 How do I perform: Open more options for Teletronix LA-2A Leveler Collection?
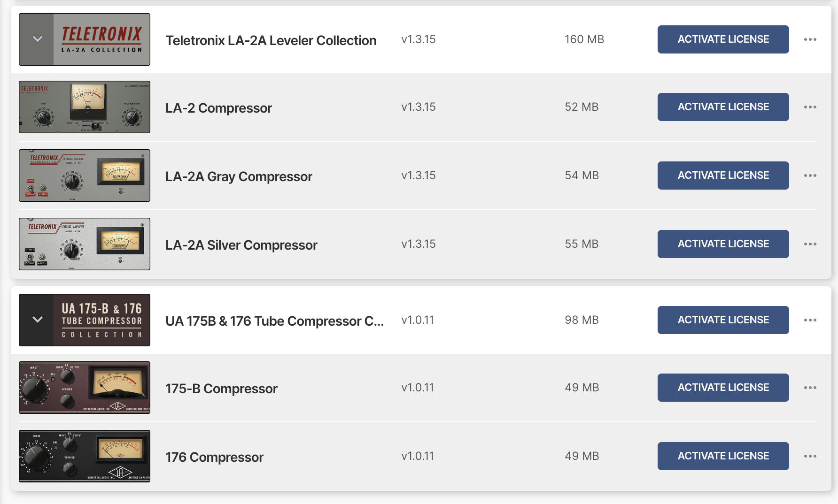coord(810,39)
